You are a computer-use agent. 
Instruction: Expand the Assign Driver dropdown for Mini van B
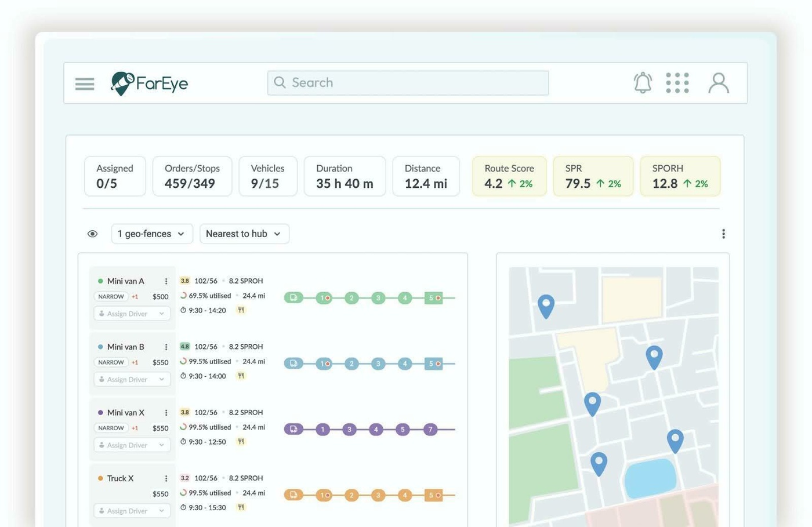132,379
